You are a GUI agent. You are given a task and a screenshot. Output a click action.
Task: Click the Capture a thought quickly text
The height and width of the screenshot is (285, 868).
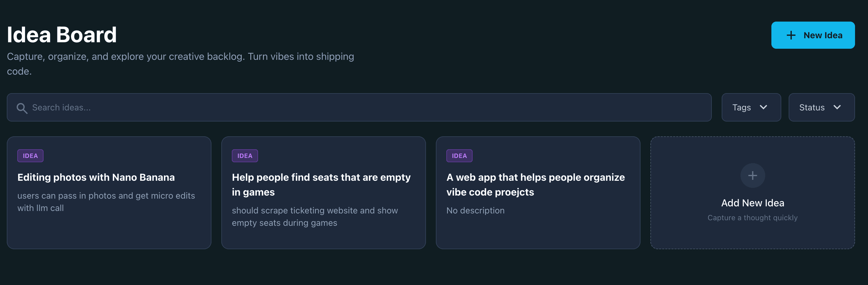(x=753, y=218)
